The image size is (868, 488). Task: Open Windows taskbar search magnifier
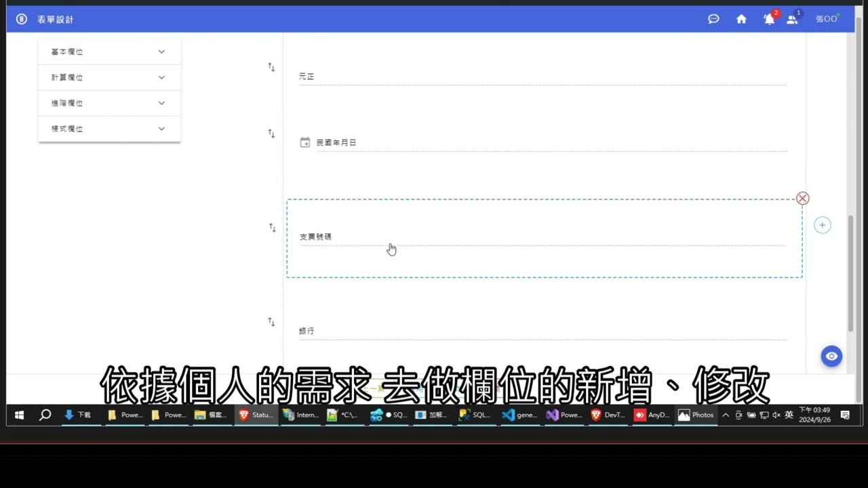point(45,415)
